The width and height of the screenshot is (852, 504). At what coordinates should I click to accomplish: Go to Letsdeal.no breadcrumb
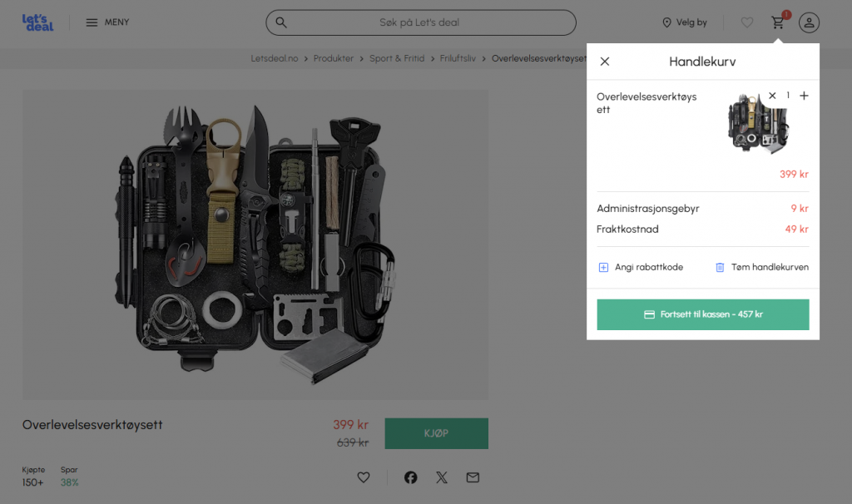tap(275, 58)
